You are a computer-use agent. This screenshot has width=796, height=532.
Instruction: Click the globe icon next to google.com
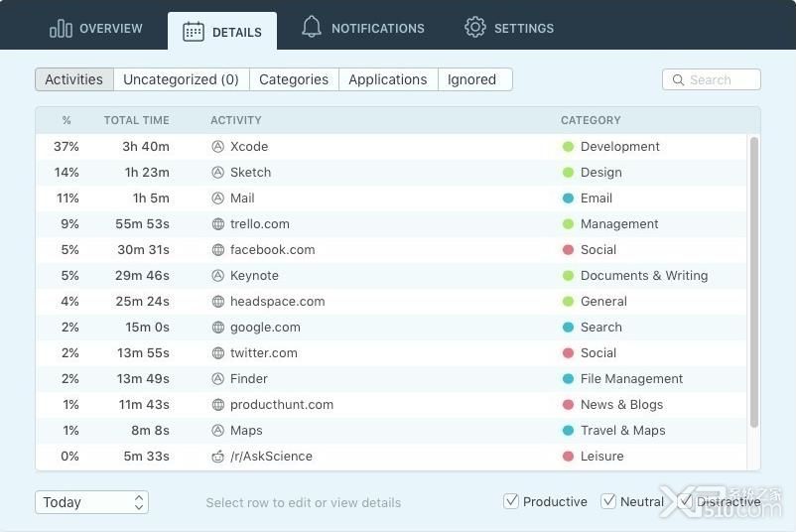[217, 328]
